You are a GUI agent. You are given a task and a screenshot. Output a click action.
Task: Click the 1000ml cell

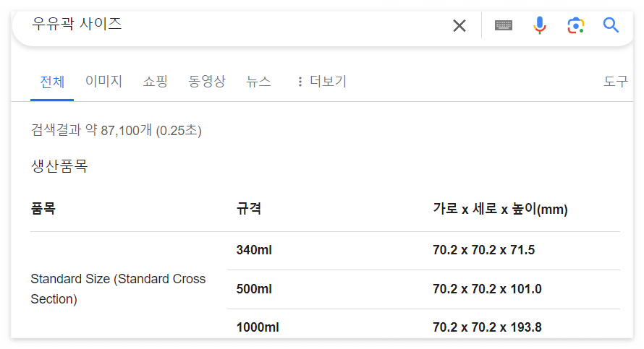(x=258, y=327)
